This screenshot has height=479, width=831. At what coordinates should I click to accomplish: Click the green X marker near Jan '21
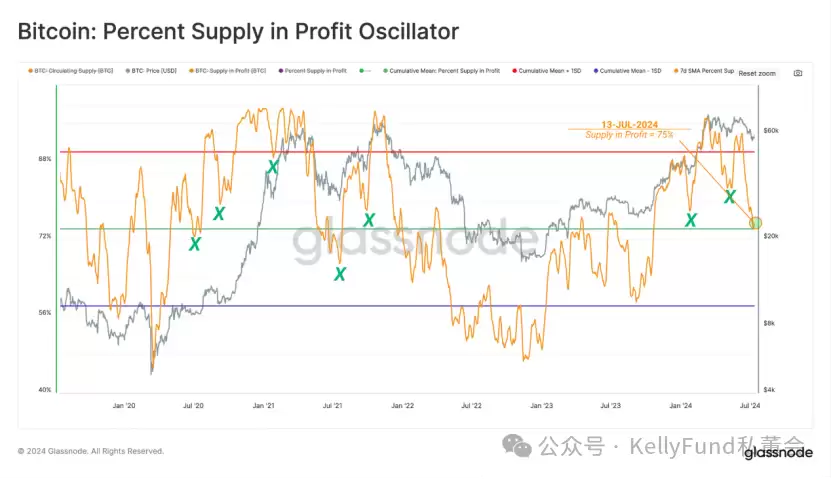coord(272,167)
